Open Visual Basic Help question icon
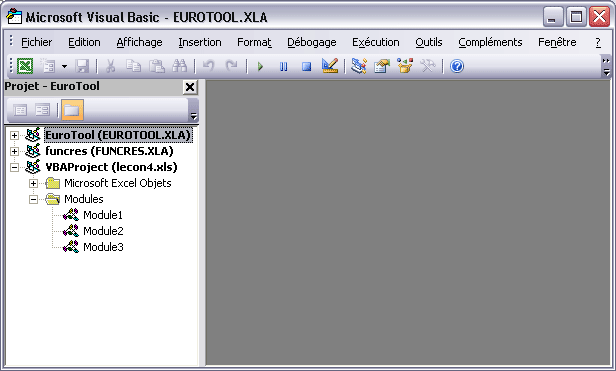Screen dimensions: 616x371 (x=457, y=66)
